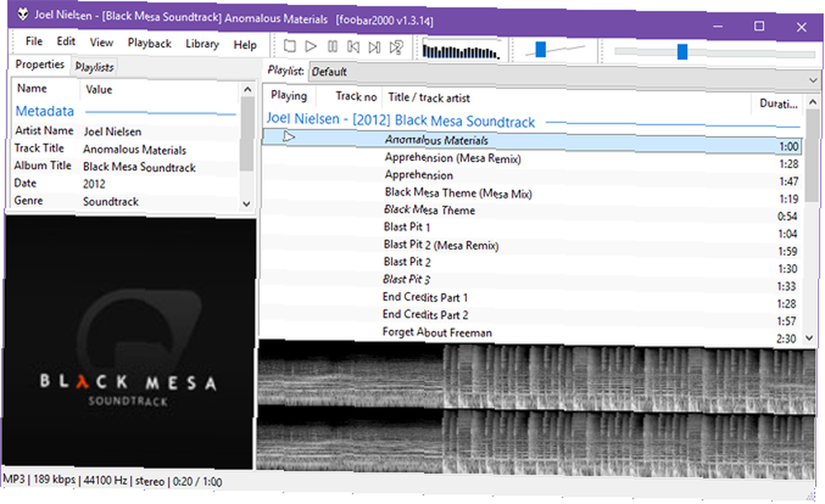The image size is (825, 504).
Task: Switch to the Playlists tab
Action: (x=94, y=67)
